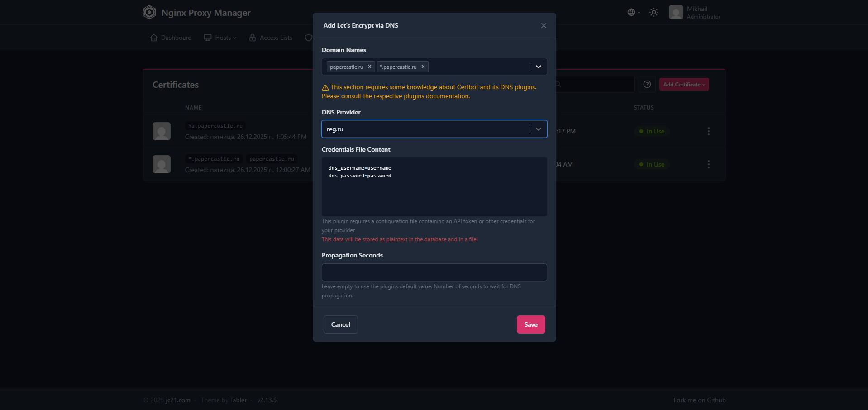Image resolution: width=868 pixels, height=410 pixels.
Task: Open the Dashboard menu item
Action: [171, 38]
